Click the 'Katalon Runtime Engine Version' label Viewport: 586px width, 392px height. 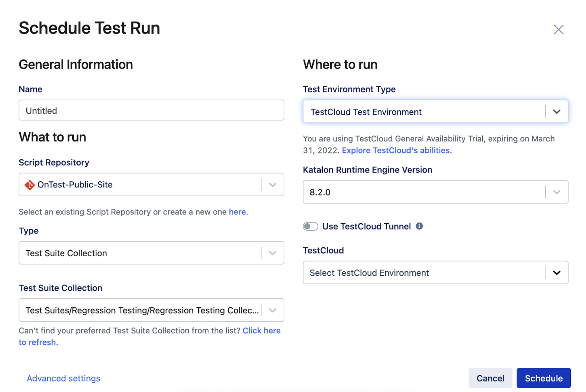(x=367, y=170)
